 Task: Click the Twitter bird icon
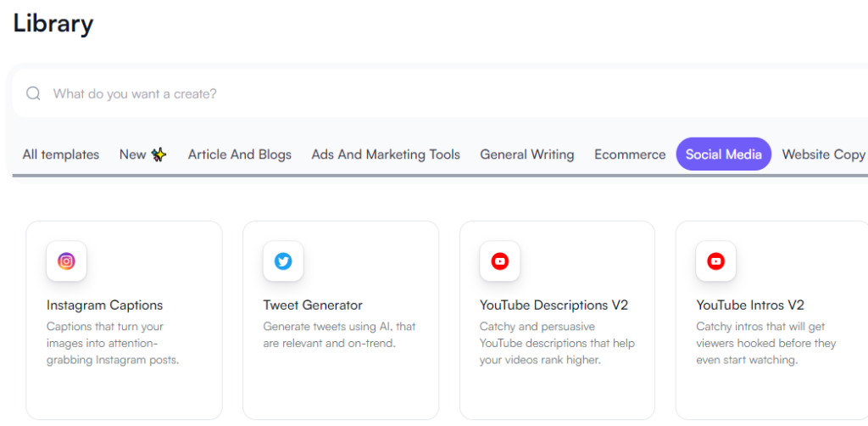pyautogui.click(x=283, y=261)
